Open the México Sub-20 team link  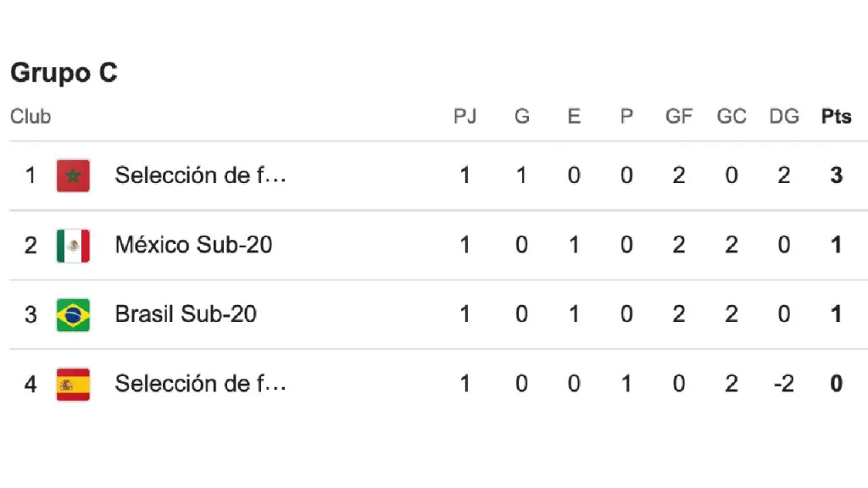pyautogui.click(x=193, y=246)
